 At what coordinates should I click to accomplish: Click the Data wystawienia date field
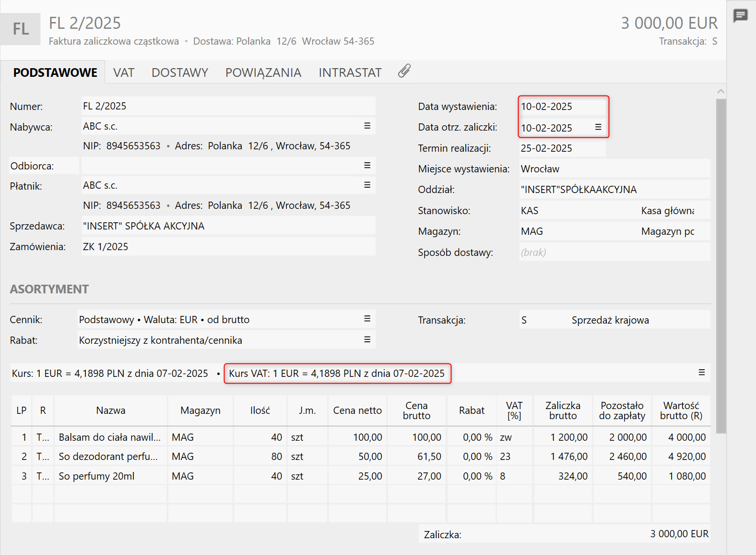point(561,107)
